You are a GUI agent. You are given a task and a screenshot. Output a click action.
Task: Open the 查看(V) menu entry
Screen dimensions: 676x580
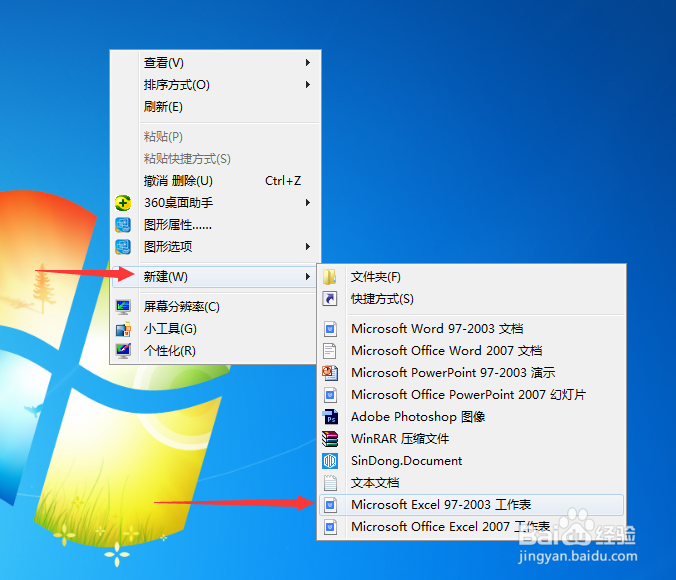(216, 63)
